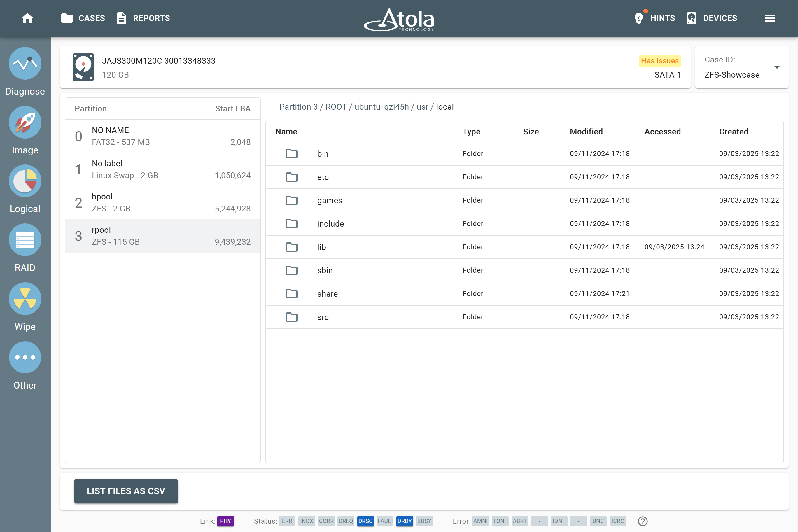Open the lib folder icon

291,247
